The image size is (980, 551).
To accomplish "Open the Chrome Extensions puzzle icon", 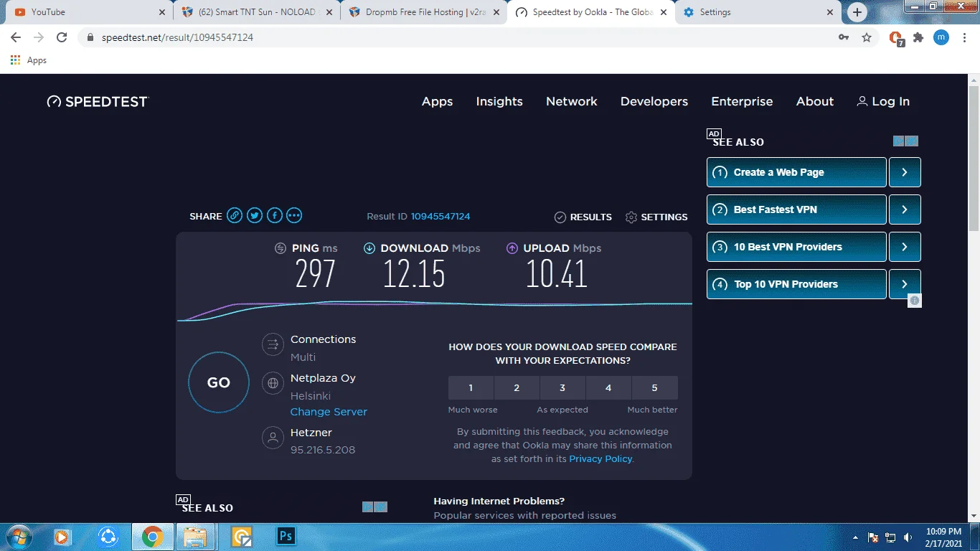I will click(918, 37).
